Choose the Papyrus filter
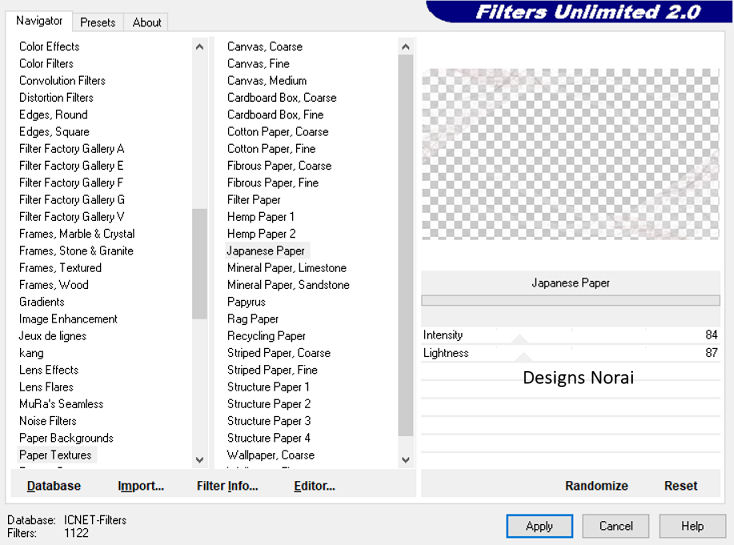Screen dimensions: 734x545 point(246,302)
